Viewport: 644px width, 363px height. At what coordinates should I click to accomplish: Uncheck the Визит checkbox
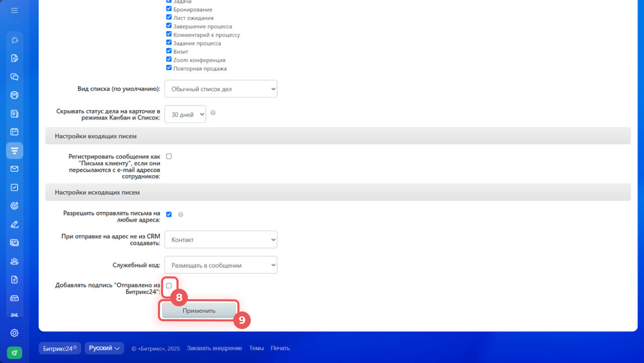pyautogui.click(x=169, y=51)
